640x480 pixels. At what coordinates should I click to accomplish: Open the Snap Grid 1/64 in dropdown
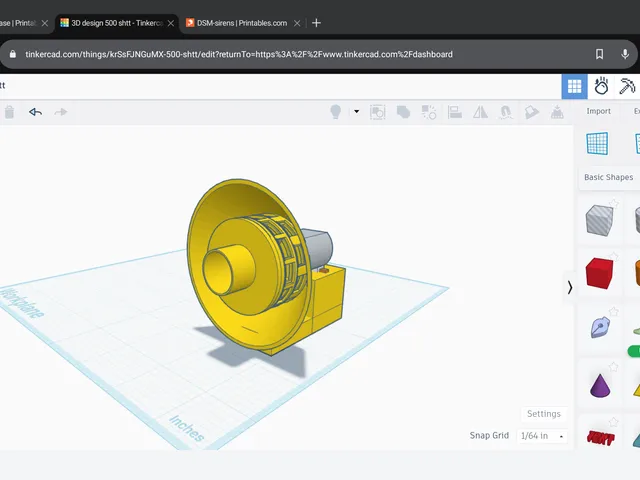(542, 436)
